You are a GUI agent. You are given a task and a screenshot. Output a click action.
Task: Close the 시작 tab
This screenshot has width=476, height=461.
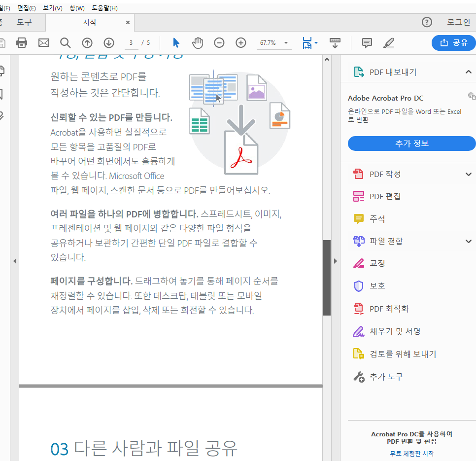click(128, 23)
